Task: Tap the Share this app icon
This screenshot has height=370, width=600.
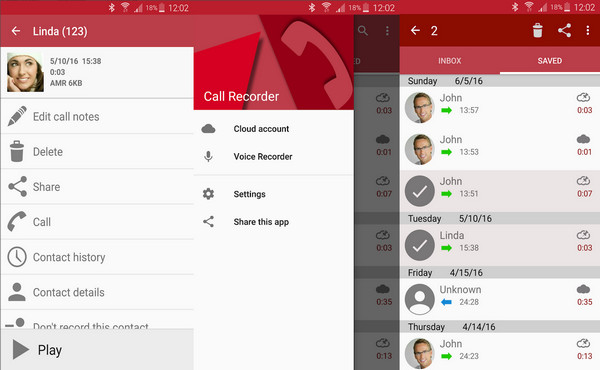Action: (208, 222)
